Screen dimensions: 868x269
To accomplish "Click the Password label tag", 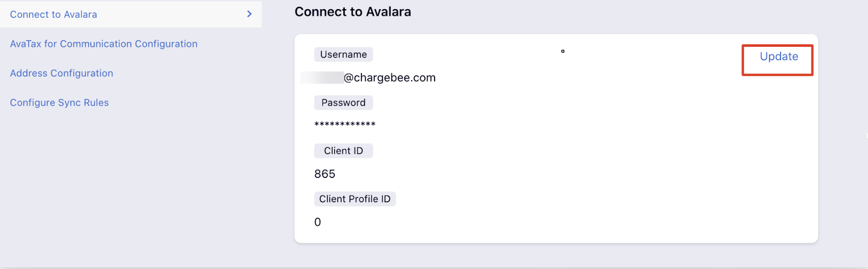I will point(343,103).
